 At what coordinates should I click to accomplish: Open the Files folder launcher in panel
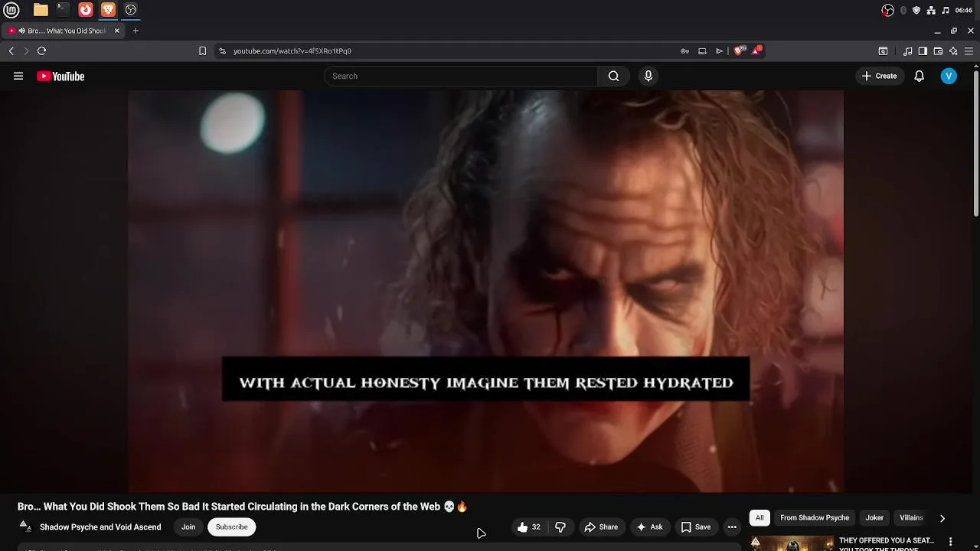click(41, 10)
